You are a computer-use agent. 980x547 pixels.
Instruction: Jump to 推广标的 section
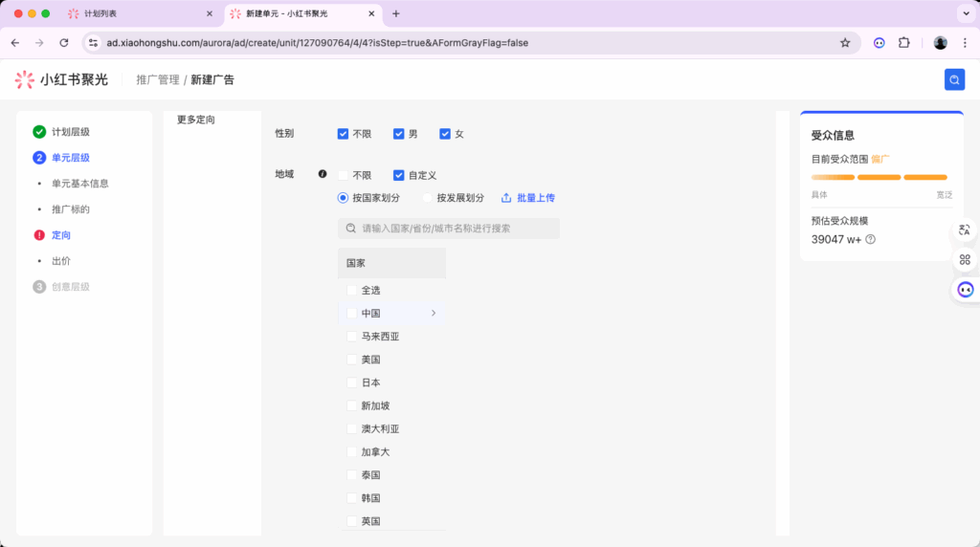coord(71,209)
